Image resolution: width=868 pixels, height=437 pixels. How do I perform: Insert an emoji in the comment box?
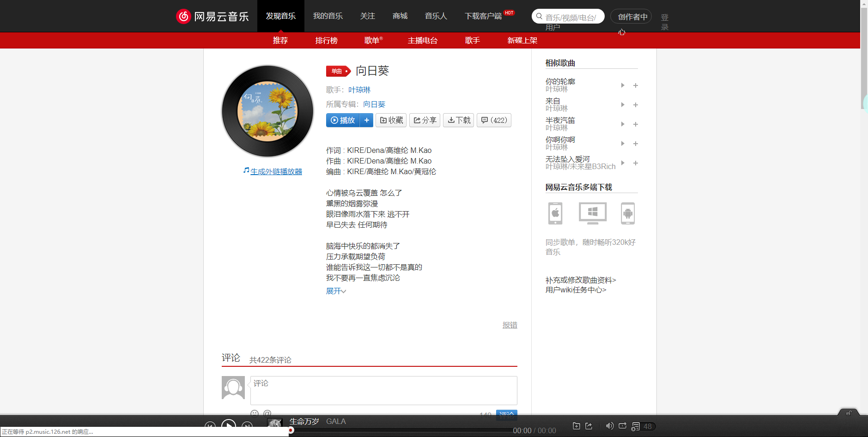(255, 413)
